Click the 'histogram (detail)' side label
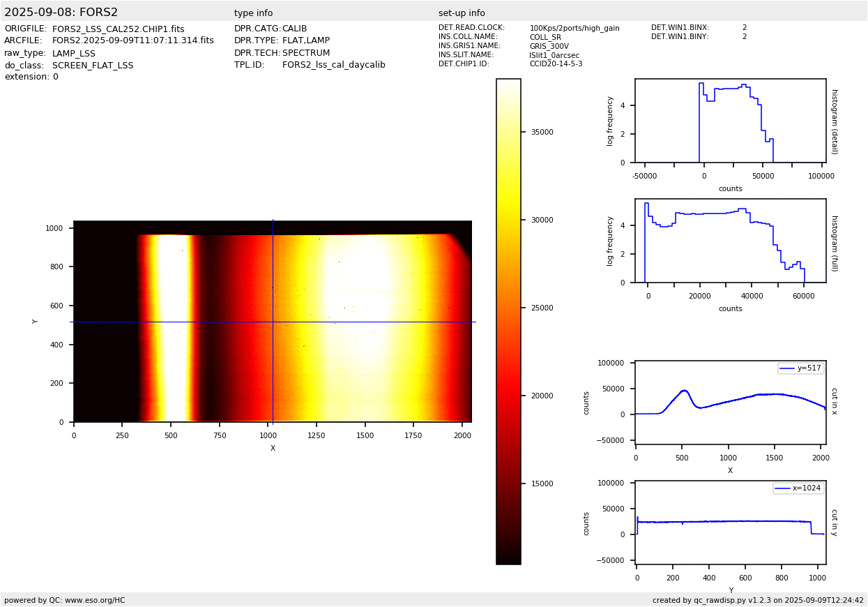Viewport: 868px width, 607px height. coord(835,121)
